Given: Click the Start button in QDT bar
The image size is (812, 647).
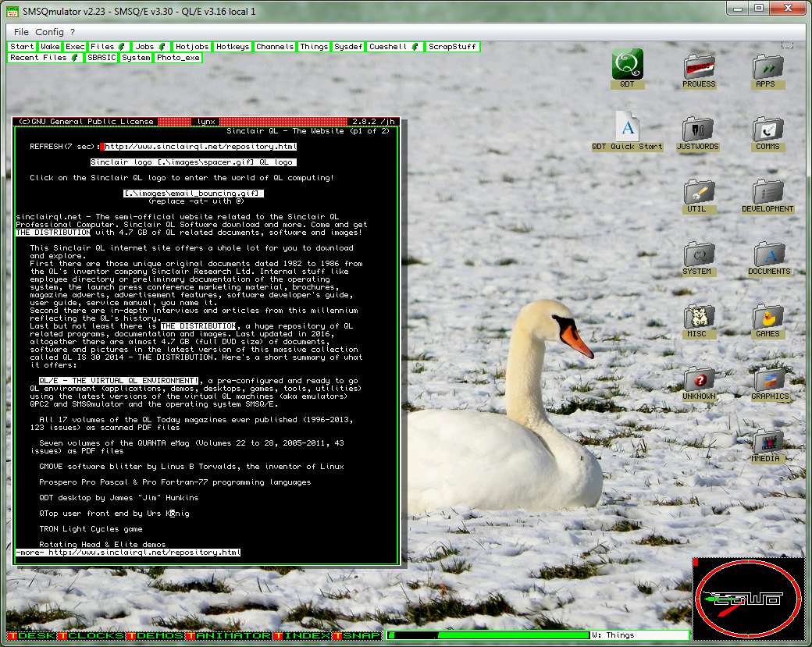Looking at the screenshot, I should tap(22, 47).
